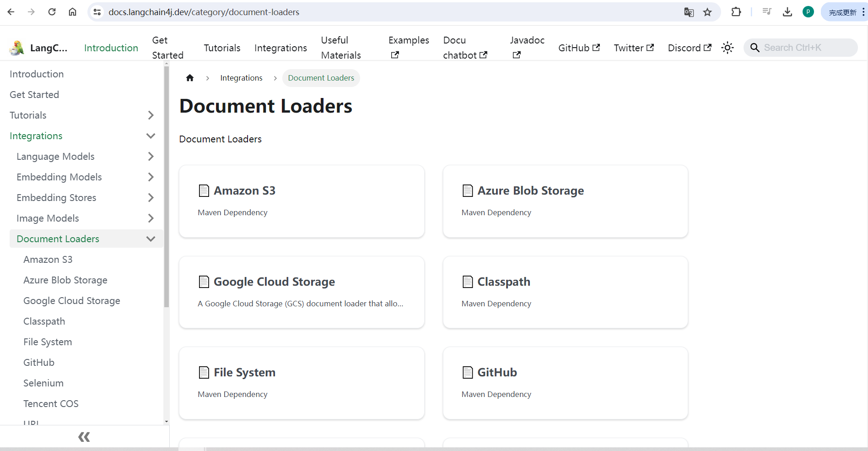Collapse the Document Loaders sidebar section
The height and width of the screenshot is (451, 868).
tap(151, 239)
